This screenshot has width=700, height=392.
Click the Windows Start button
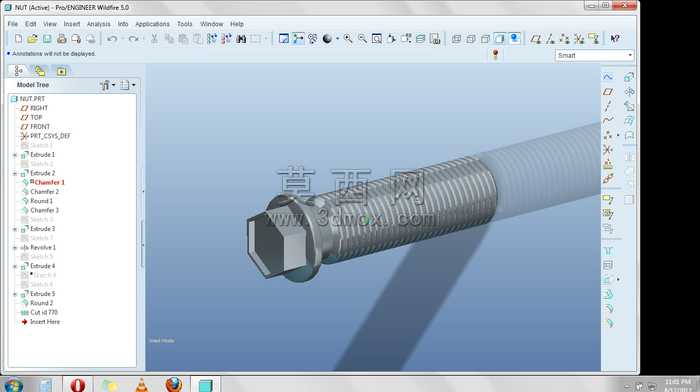coord(13,385)
